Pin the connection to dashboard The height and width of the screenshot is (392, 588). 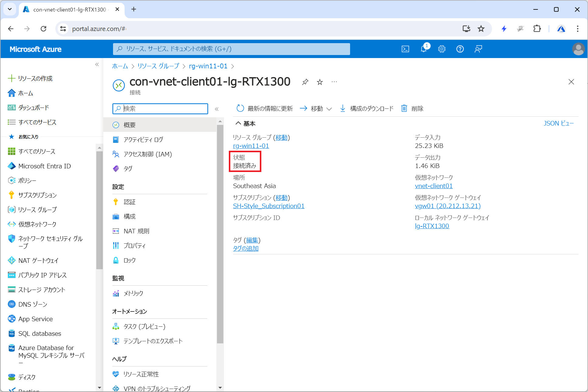pyautogui.click(x=305, y=82)
